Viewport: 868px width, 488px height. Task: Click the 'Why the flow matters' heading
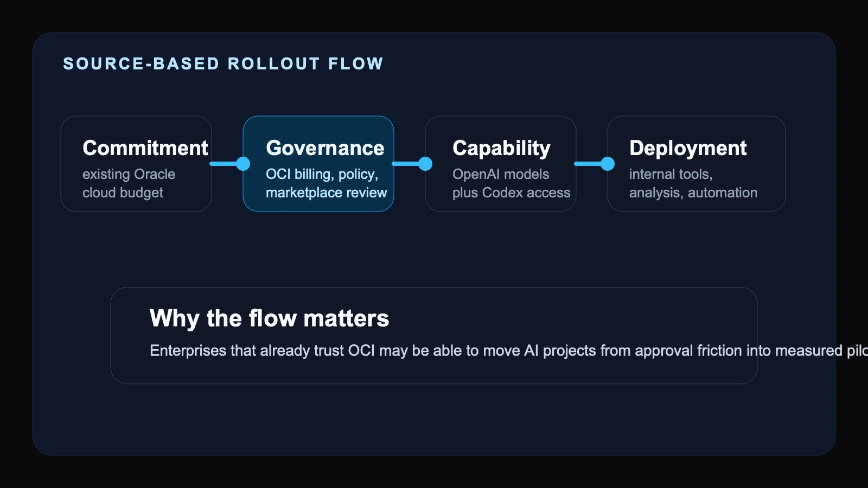pos(270,318)
